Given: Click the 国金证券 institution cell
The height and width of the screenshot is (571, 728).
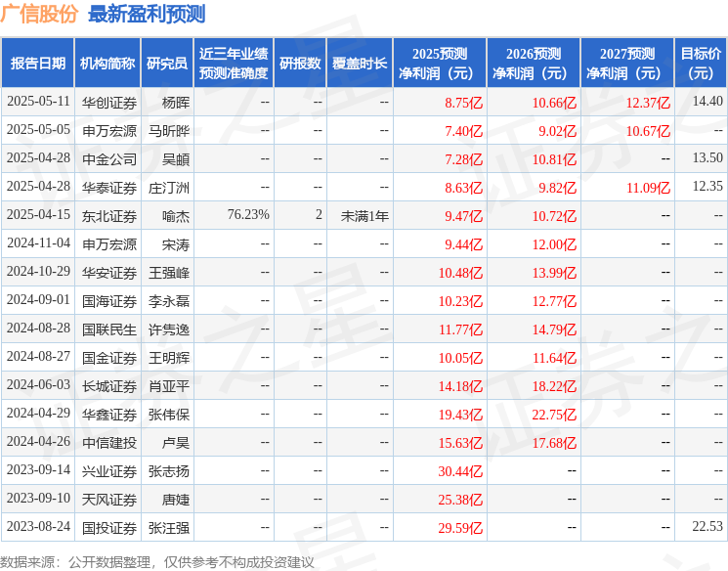Looking at the screenshot, I should tap(109, 358).
